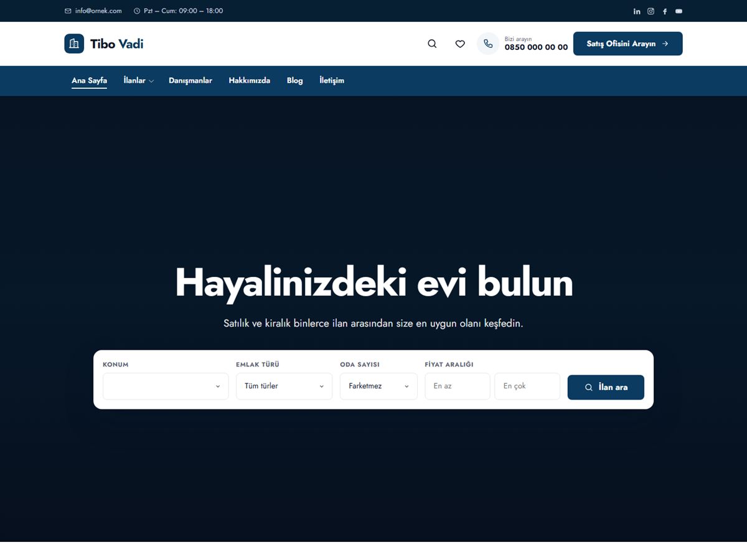This screenshot has width=747, height=560.
Task: Open the Instagram social icon
Action: pos(651,11)
